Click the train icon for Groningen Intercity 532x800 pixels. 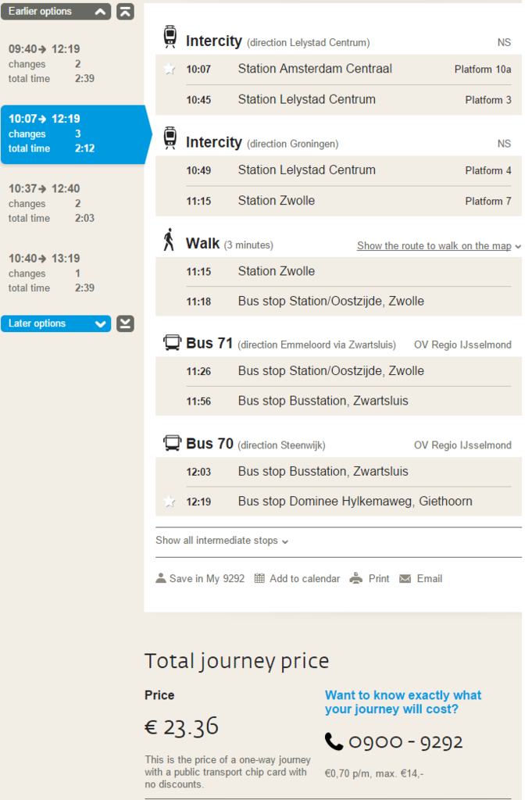coord(170,139)
